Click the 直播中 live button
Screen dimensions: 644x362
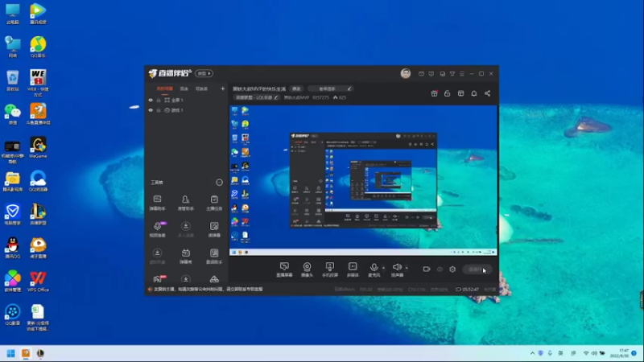477,269
